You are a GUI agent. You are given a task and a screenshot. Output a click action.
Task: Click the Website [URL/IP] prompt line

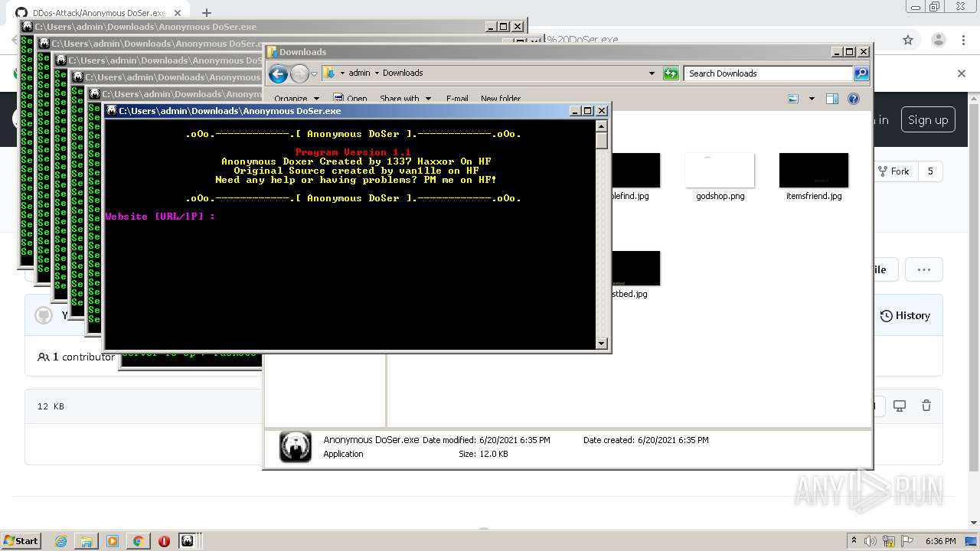pyautogui.click(x=160, y=217)
